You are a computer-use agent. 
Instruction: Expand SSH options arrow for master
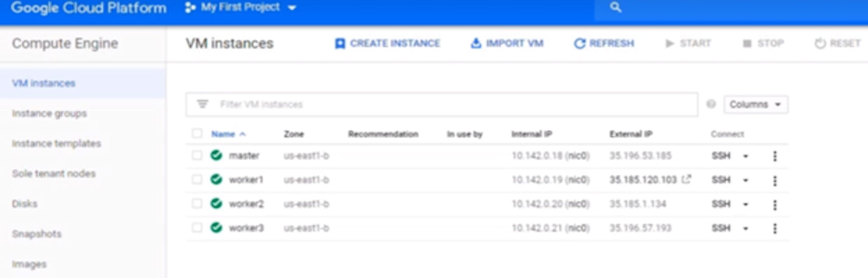745,156
